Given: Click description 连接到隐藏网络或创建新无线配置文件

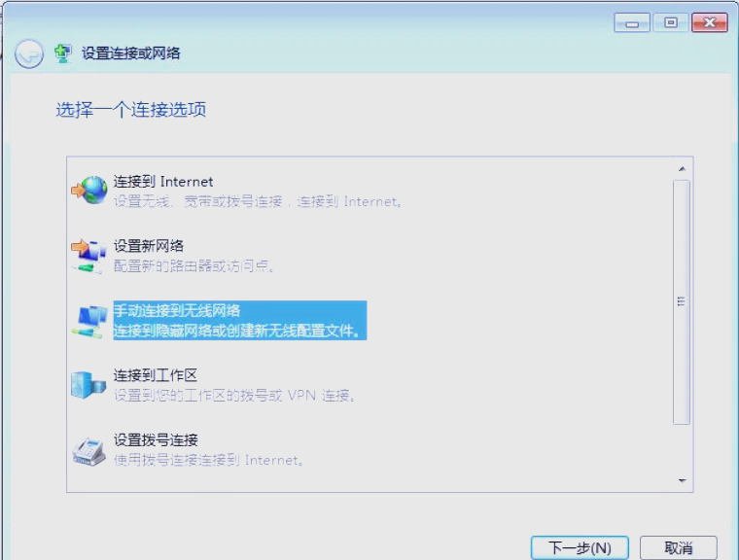Looking at the screenshot, I should click(237, 331).
